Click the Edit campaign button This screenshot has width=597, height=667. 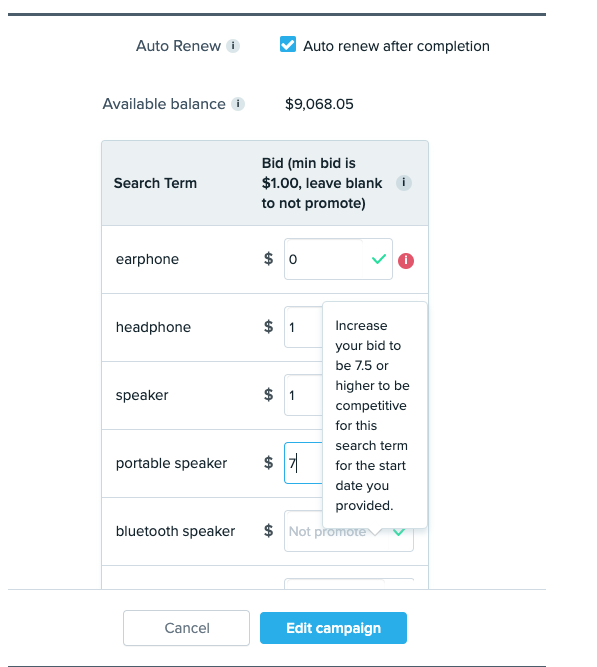click(334, 628)
